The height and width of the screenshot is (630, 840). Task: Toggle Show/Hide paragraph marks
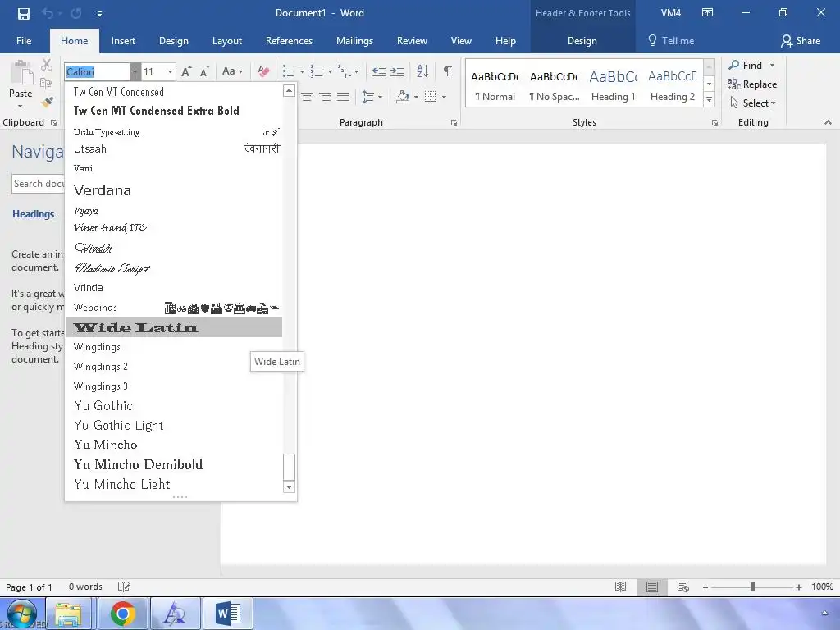click(x=447, y=71)
